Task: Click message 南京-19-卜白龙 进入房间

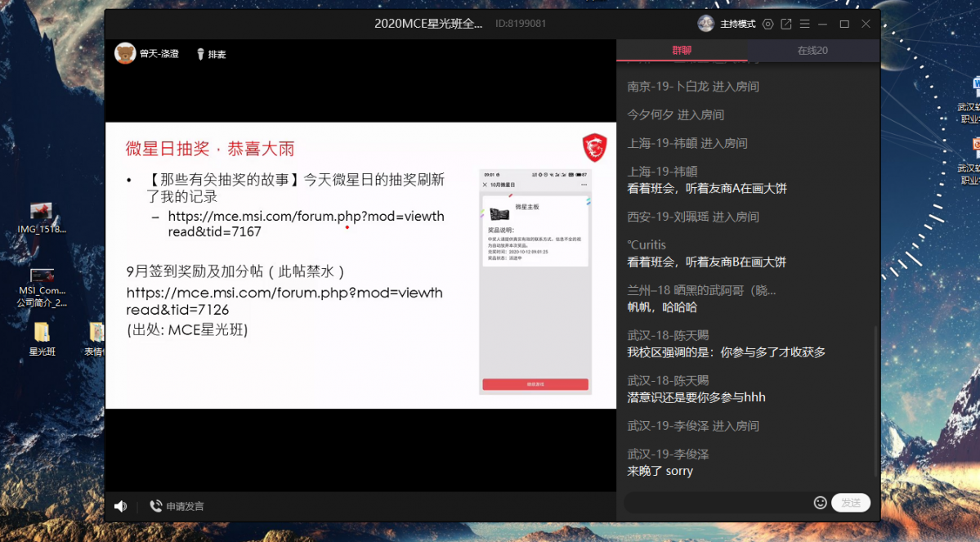Action: [x=693, y=87]
